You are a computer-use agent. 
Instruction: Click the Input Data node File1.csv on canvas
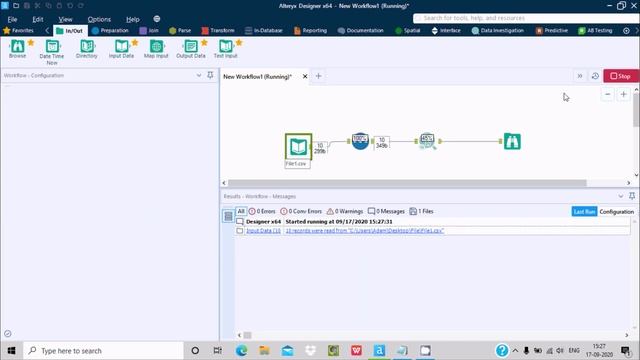(298, 147)
